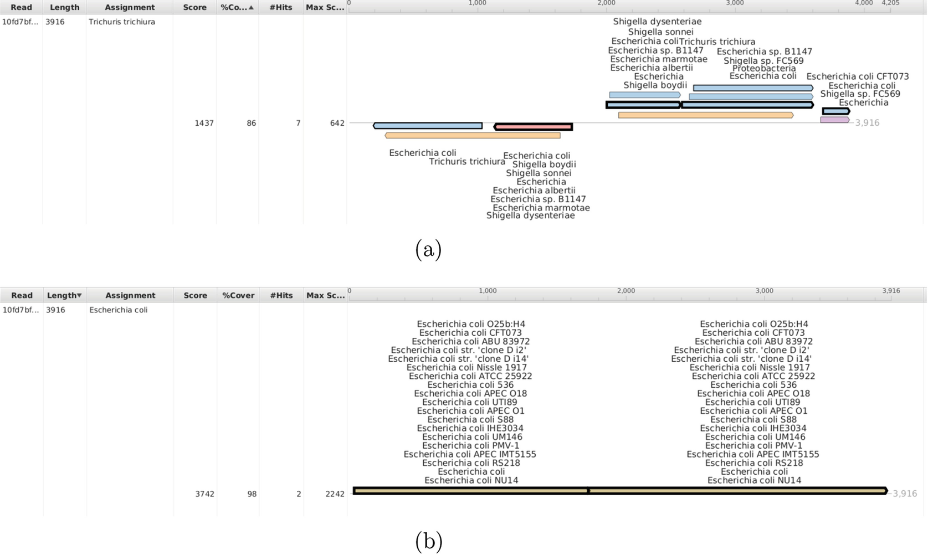Click the pink alignment bar in top panel
Screen dimensions: 928x560
tap(533, 127)
